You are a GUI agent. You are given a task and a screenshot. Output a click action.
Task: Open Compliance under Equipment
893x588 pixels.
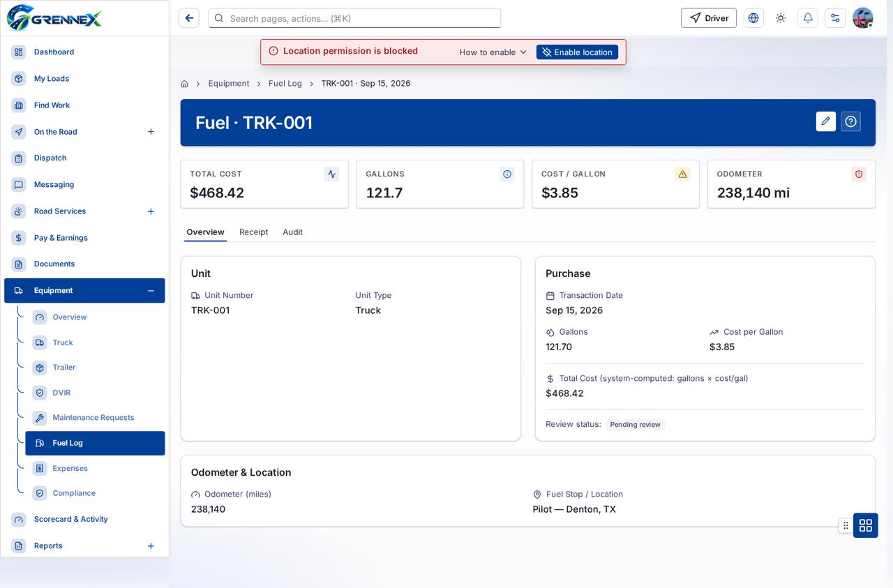point(95,493)
